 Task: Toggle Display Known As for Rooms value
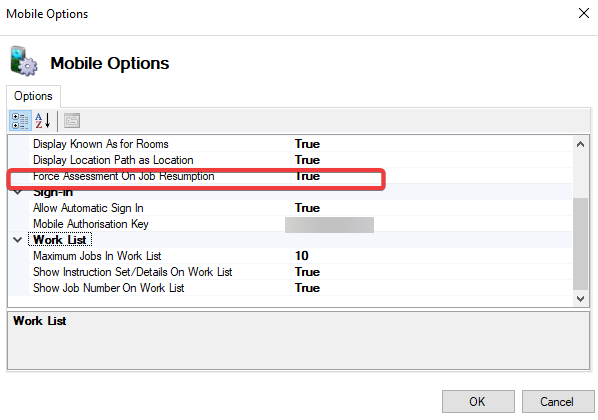[x=431, y=144]
